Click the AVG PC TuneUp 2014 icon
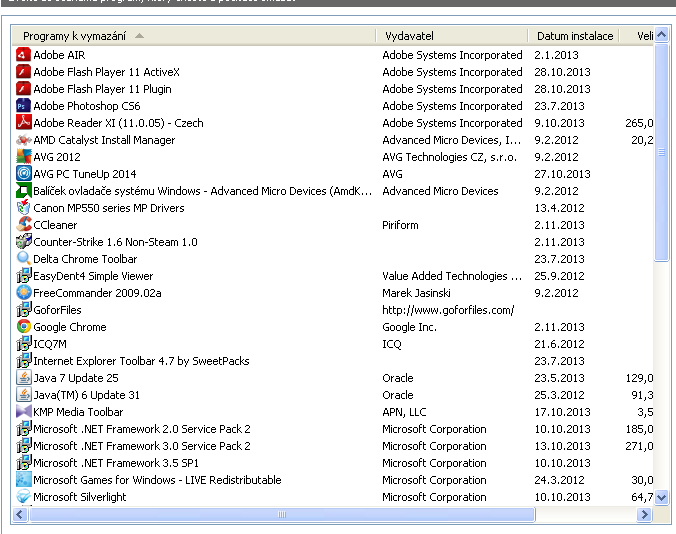Image resolution: width=676 pixels, height=534 pixels. 23,174
